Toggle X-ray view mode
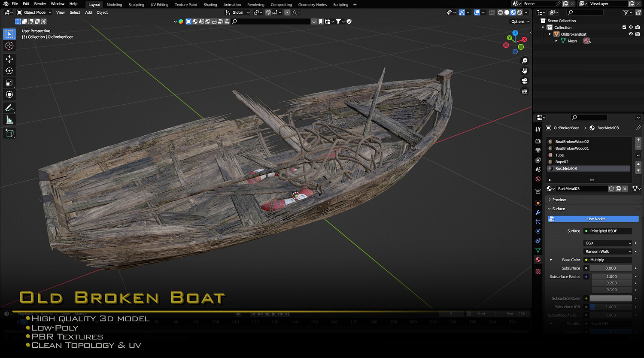 pyautogui.click(x=492, y=12)
